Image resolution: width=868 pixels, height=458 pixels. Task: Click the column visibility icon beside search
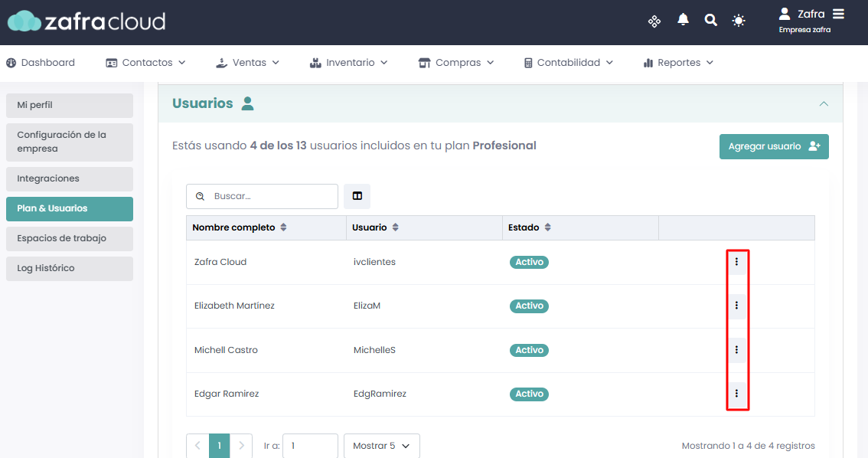tap(357, 196)
